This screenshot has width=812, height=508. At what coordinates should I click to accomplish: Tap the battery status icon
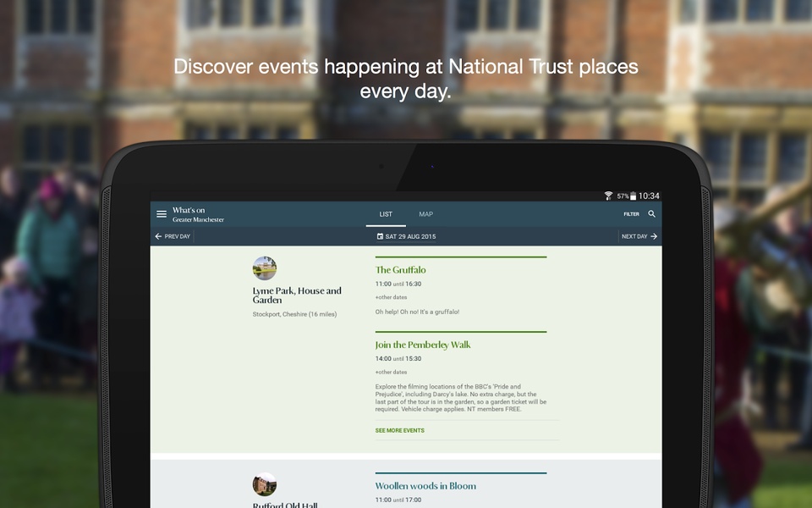click(x=633, y=196)
